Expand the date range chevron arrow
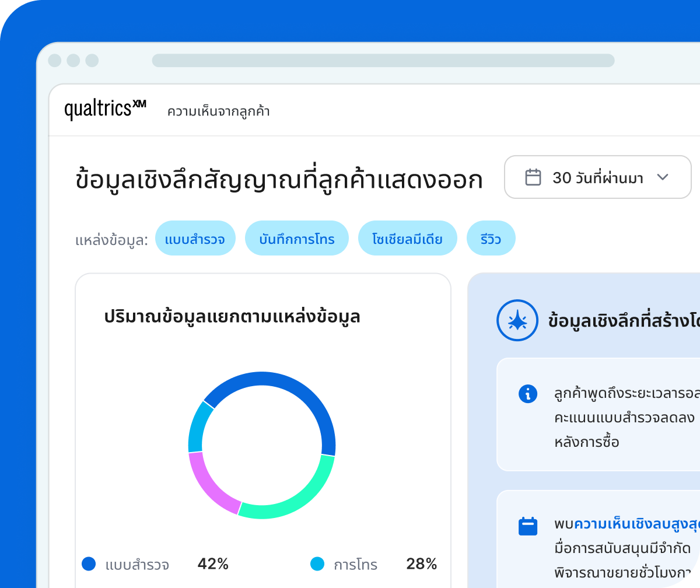This screenshot has height=588, width=700. pos(663,177)
